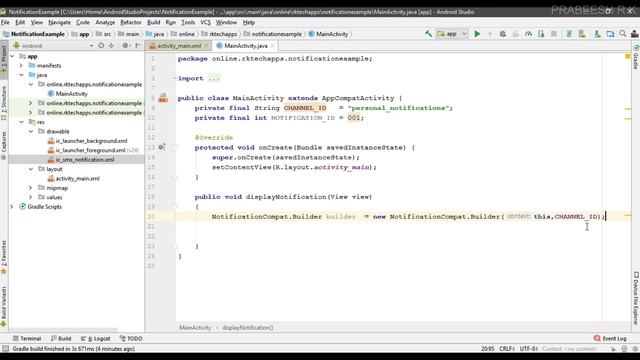Open the Refactor menu
The height and width of the screenshot is (360, 640).
(x=131, y=22)
